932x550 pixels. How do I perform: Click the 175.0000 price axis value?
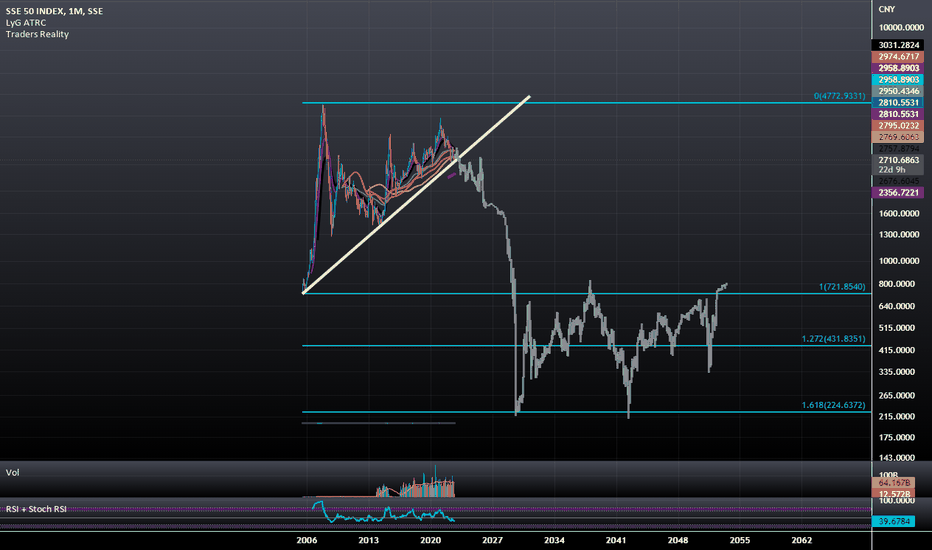click(x=896, y=437)
